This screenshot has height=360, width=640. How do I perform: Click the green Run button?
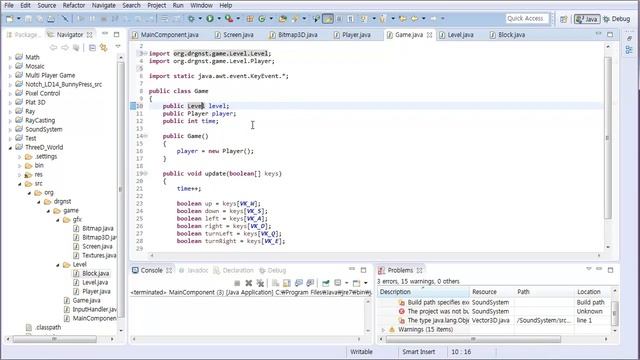click(x=210, y=19)
